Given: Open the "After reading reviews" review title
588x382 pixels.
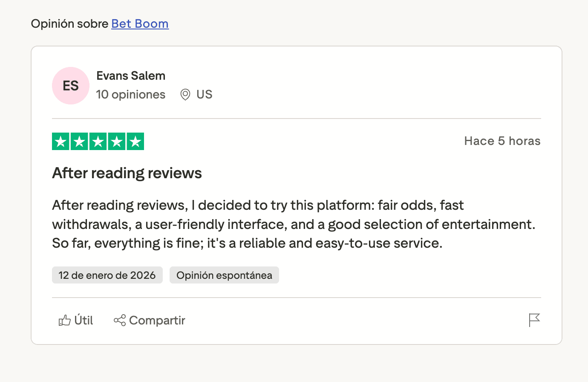Looking at the screenshot, I should 127,173.
